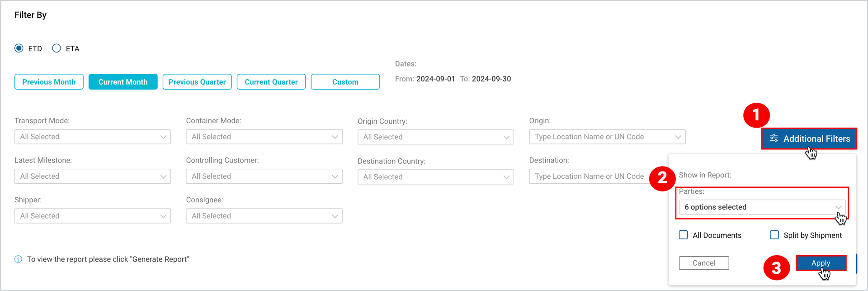Click the To date 2024-09-30
This screenshot has height=291, width=868.
pos(491,79)
